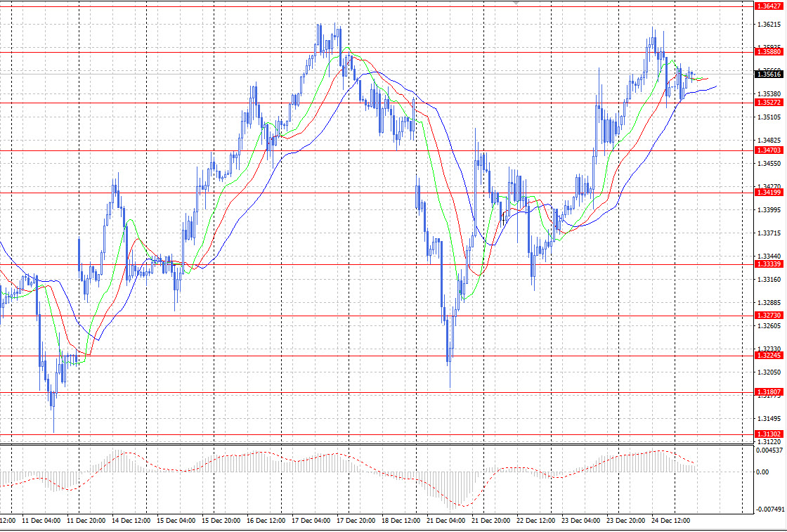Select the red 1.35880 level label

click(769, 52)
